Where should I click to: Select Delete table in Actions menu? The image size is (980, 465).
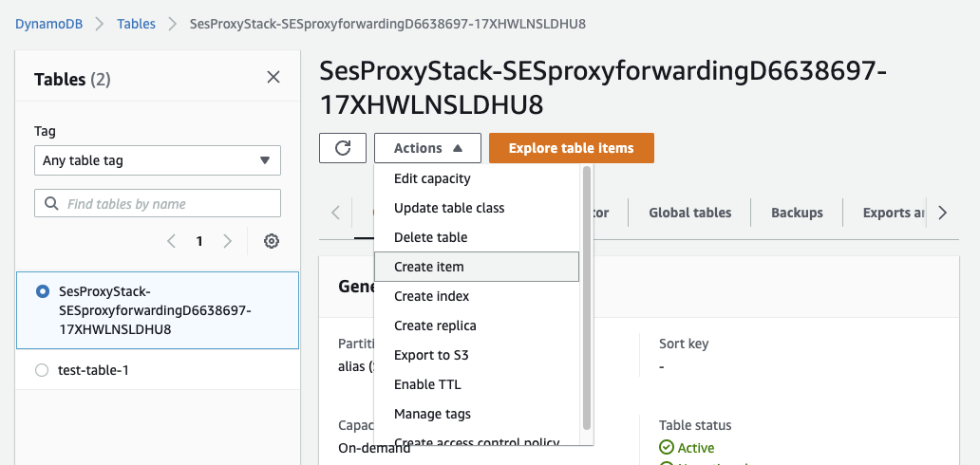pos(477,237)
